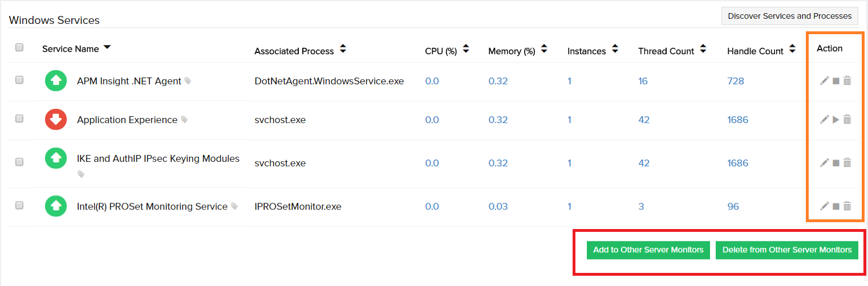Open the 1686 handle count for Application Experience
The width and height of the screenshot is (868, 286).
[738, 120]
